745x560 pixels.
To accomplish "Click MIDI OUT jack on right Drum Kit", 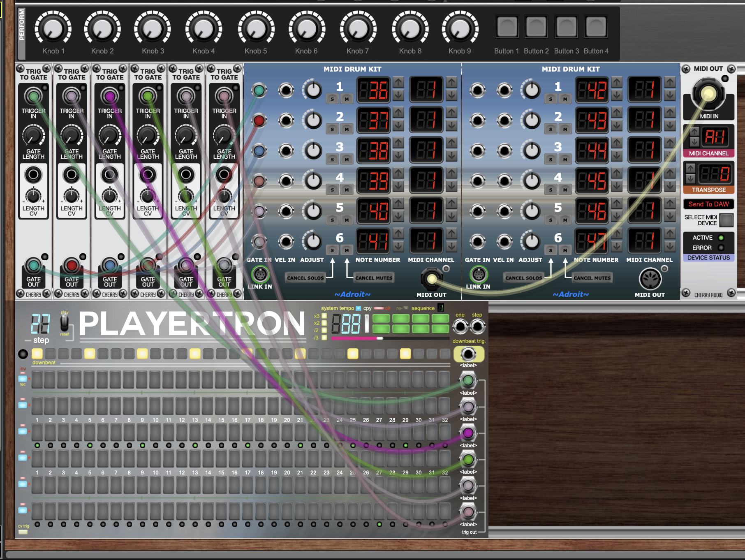I will pyautogui.click(x=650, y=279).
